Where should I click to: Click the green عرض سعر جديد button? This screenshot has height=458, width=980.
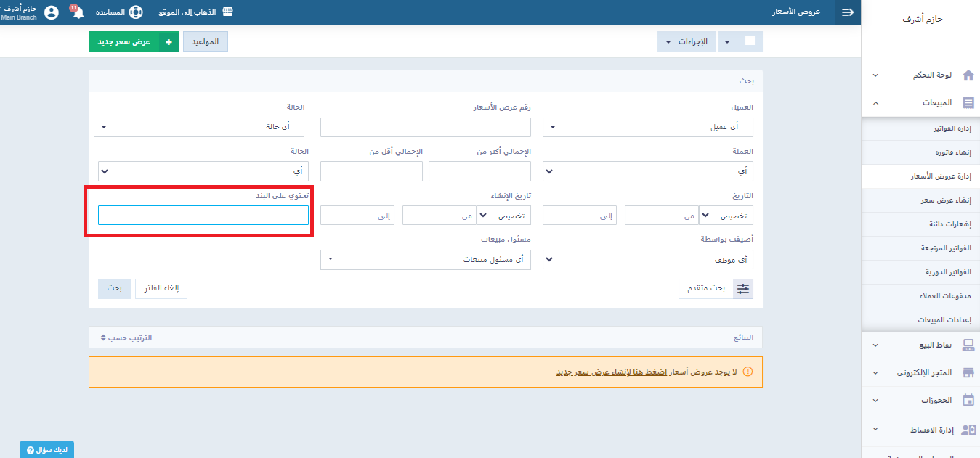134,42
